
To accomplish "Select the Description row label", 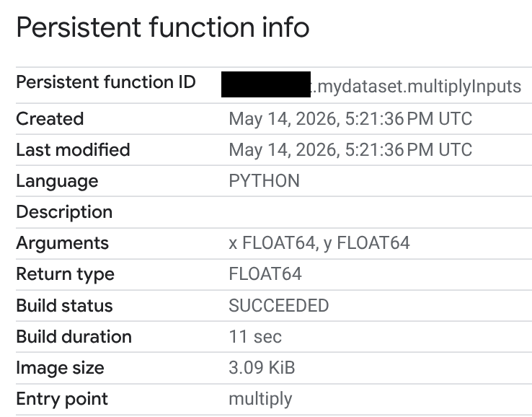I will click(64, 212).
